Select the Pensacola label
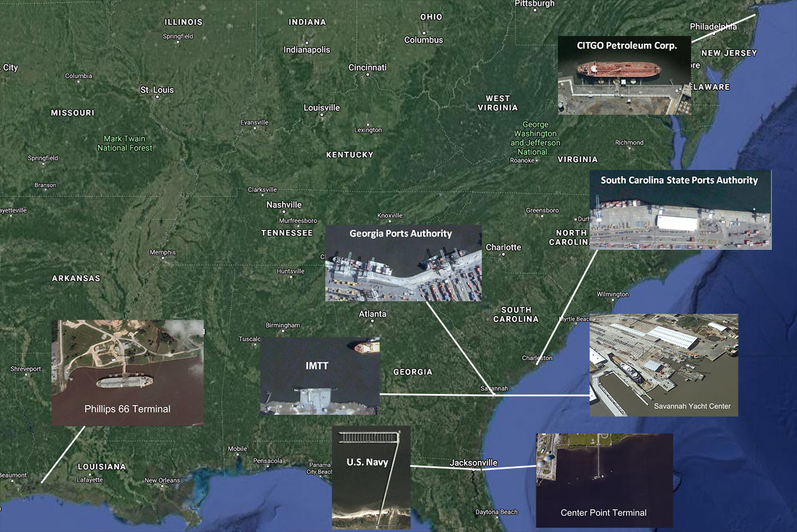The image size is (797, 532). pyautogui.click(x=268, y=461)
